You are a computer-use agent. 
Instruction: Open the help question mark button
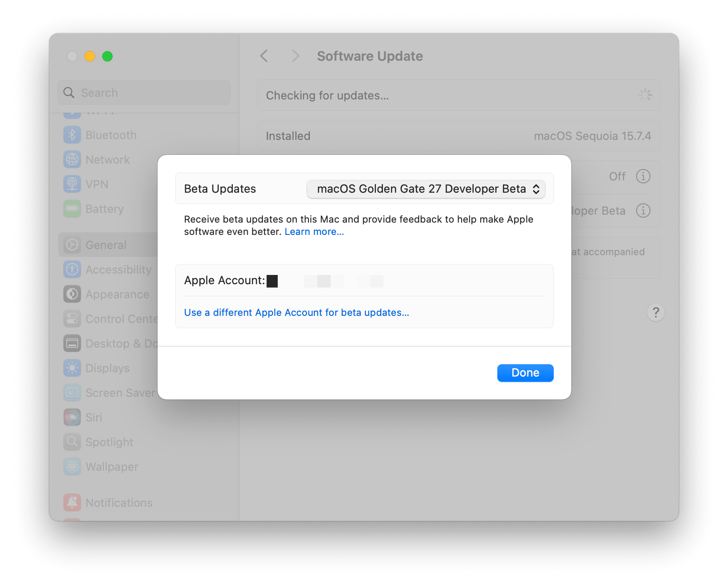(656, 312)
